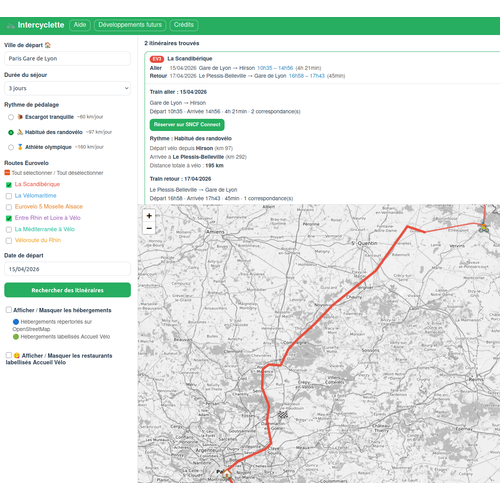Click the Intercyclette bicycle logo icon
Viewport: 500px width, 500px height.
[x=11, y=25]
